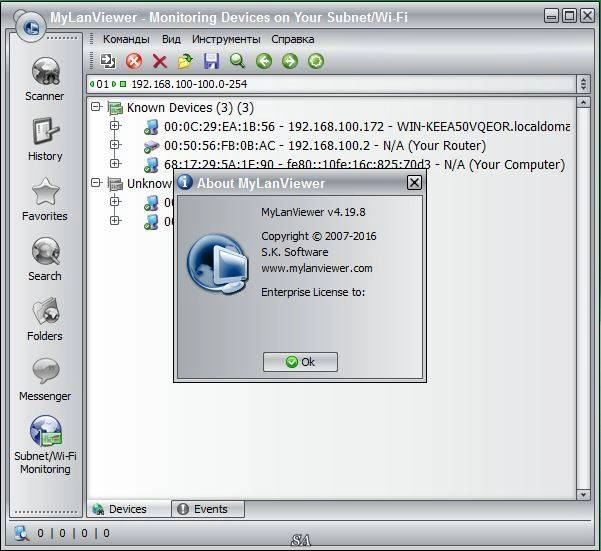Select the 192.168.100.2 Your Router row
601x551 pixels.
pyautogui.click(x=325, y=146)
